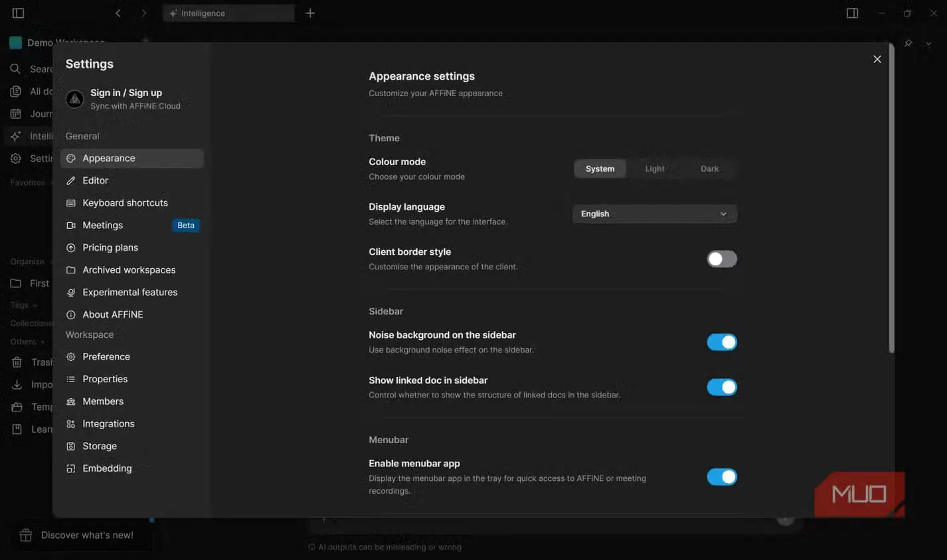
Task: Click the settings dialog vertical scrollbar
Action: point(891,199)
